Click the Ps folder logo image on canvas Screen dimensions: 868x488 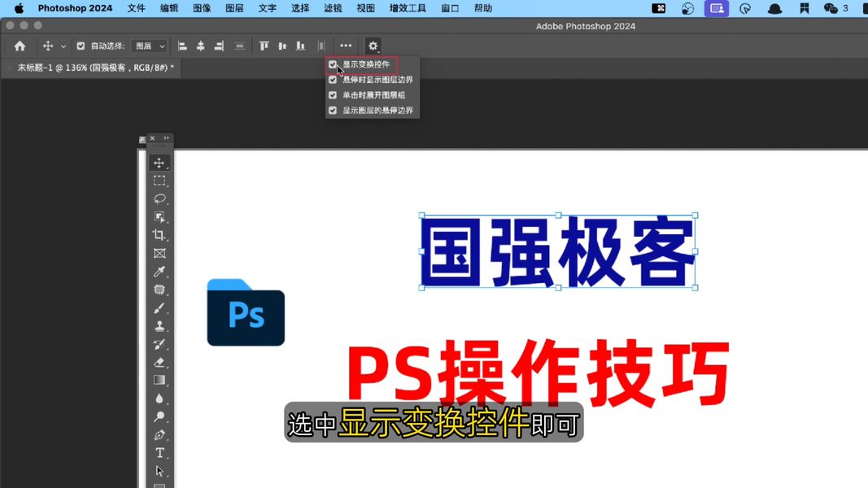pyautogui.click(x=246, y=312)
